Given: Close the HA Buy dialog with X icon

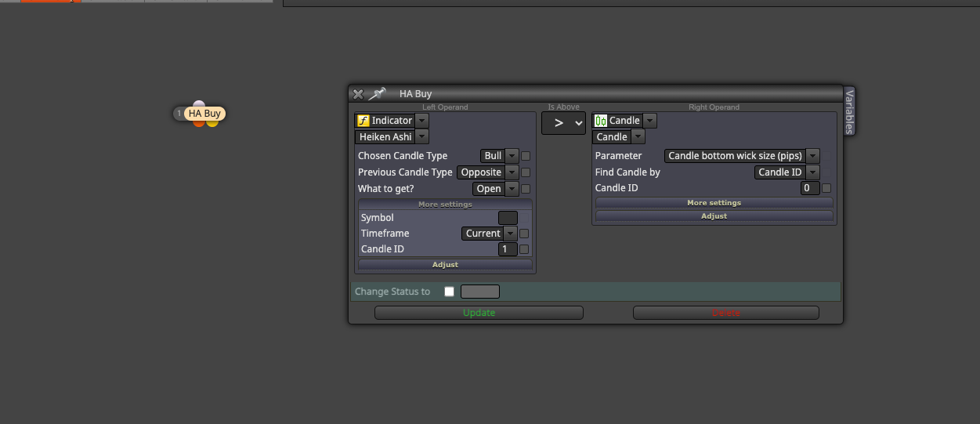Looking at the screenshot, I should [358, 94].
